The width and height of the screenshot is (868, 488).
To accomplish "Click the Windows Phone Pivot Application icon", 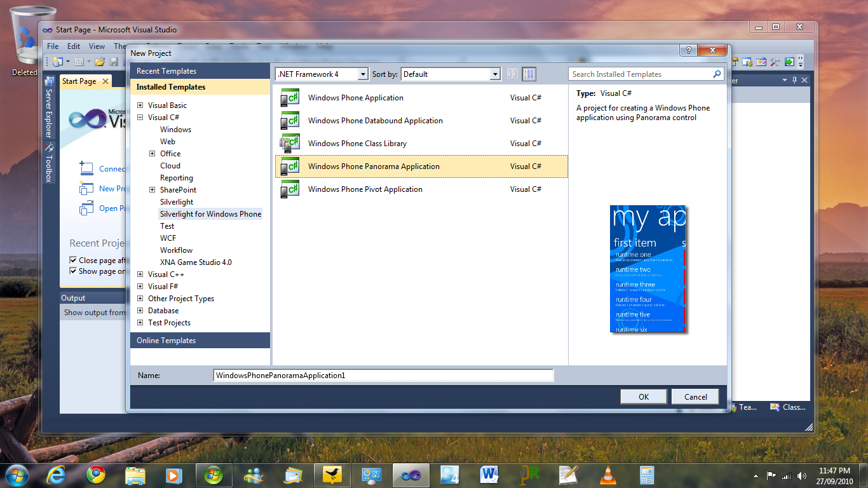I will (x=290, y=189).
